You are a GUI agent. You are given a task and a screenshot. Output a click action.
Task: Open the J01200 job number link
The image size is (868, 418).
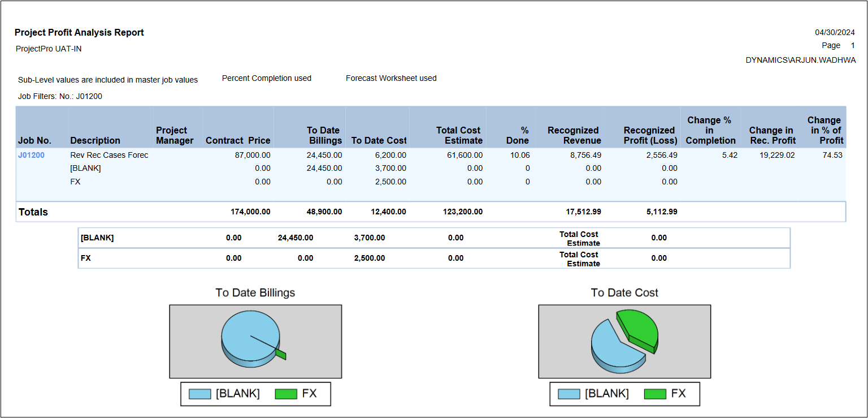tap(31, 155)
